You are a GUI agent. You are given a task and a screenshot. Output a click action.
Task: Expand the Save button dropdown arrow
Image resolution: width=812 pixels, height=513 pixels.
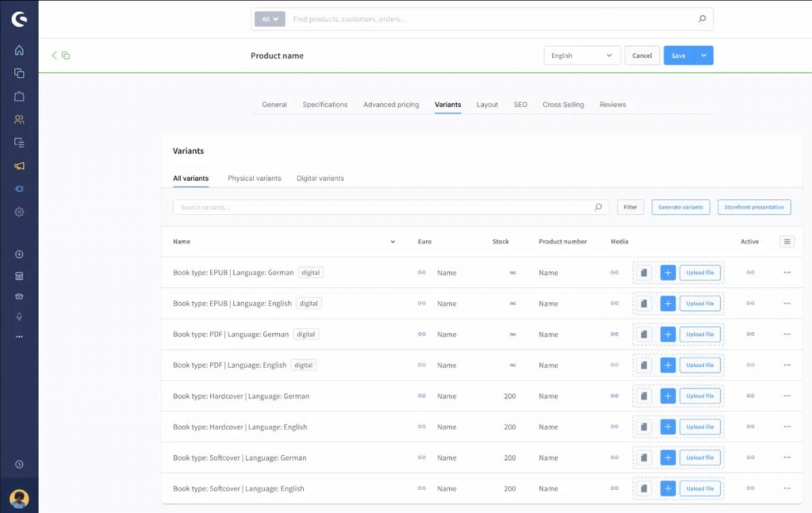point(704,56)
